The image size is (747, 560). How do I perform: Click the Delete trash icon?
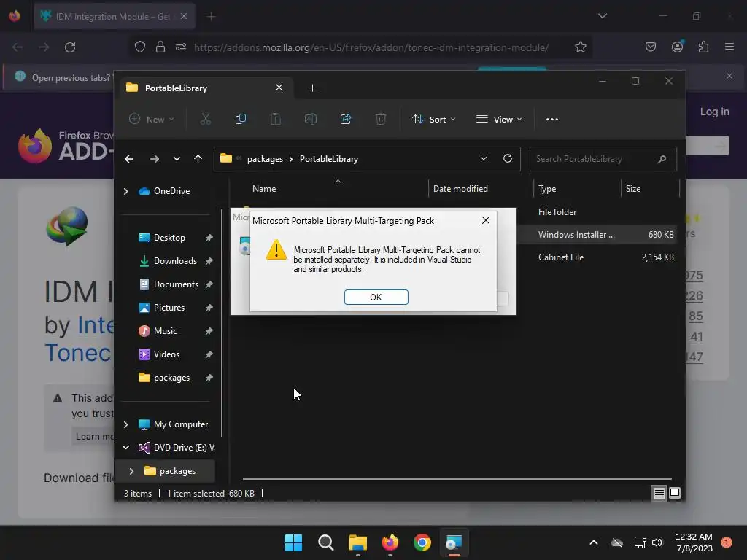pyautogui.click(x=380, y=119)
